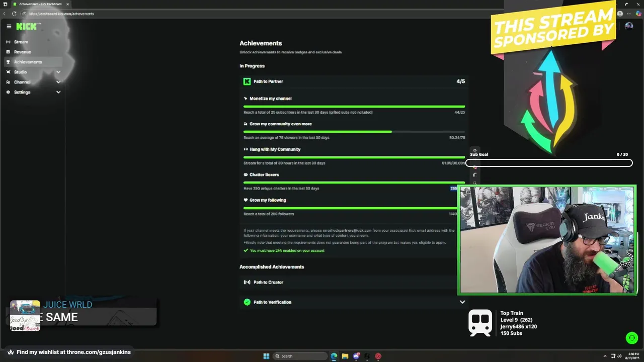Click the Path to Partner header title
This screenshot has height=362, width=644.
[268, 81]
